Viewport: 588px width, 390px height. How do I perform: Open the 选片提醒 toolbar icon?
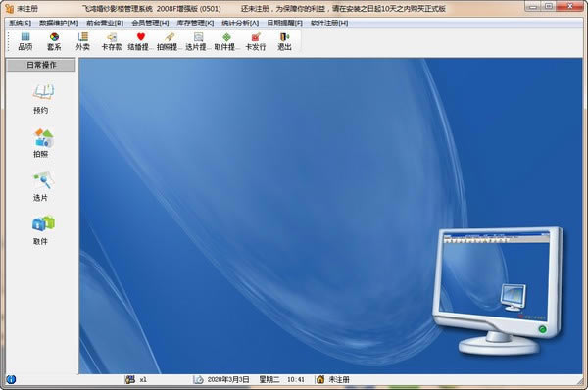(x=198, y=41)
